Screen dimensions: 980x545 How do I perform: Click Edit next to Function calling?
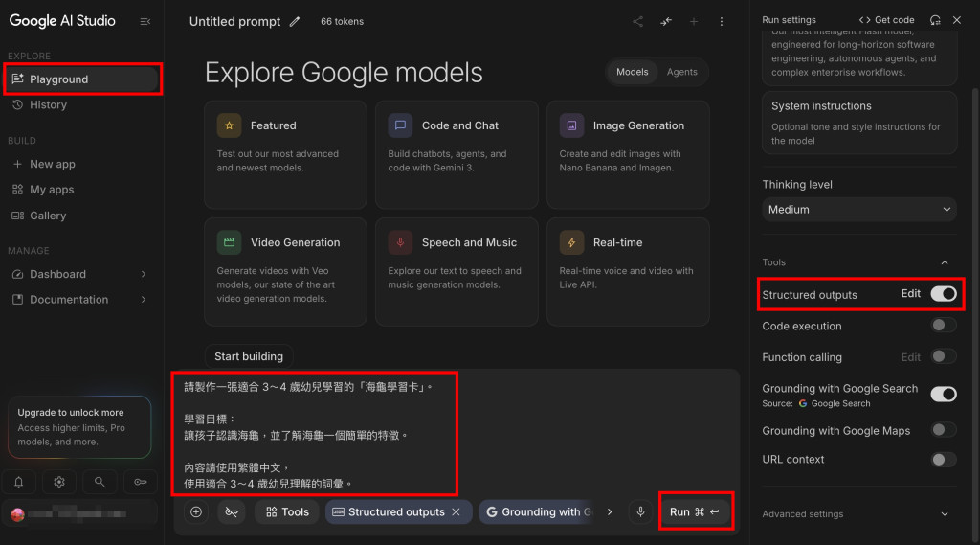click(x=911, y=357)
